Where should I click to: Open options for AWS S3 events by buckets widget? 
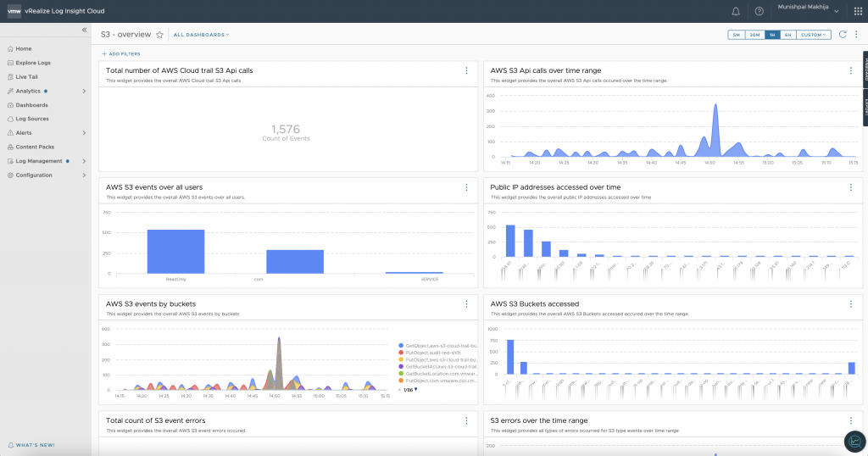point(466,304)
